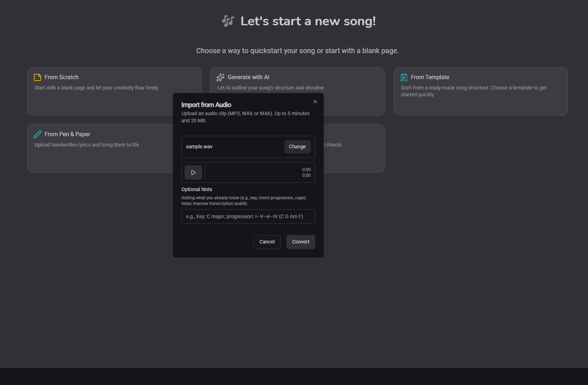The width and height of the screenshot is (588, 385).
Task: Cancel the audio import
Action: (267, 242)
